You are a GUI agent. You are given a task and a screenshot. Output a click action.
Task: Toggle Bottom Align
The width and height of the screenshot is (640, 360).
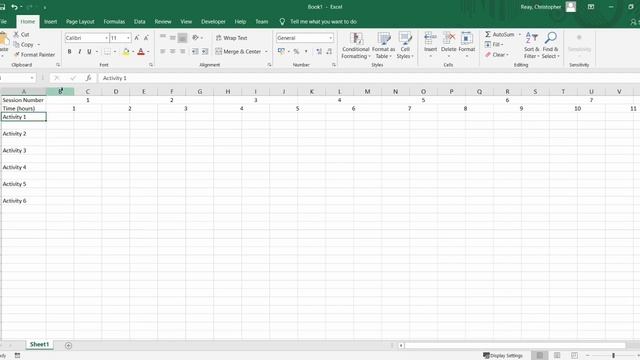[182, 38]
